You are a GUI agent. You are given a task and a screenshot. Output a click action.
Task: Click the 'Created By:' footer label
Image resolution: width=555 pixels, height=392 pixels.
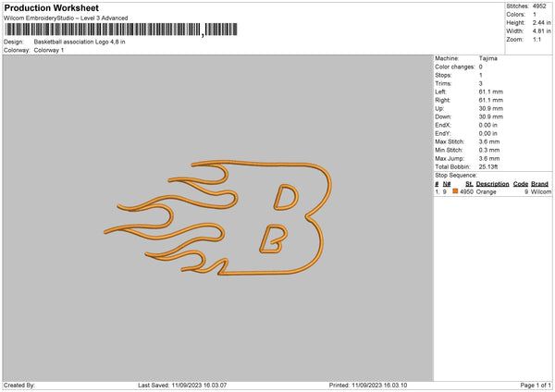click(x=19, y=386)
